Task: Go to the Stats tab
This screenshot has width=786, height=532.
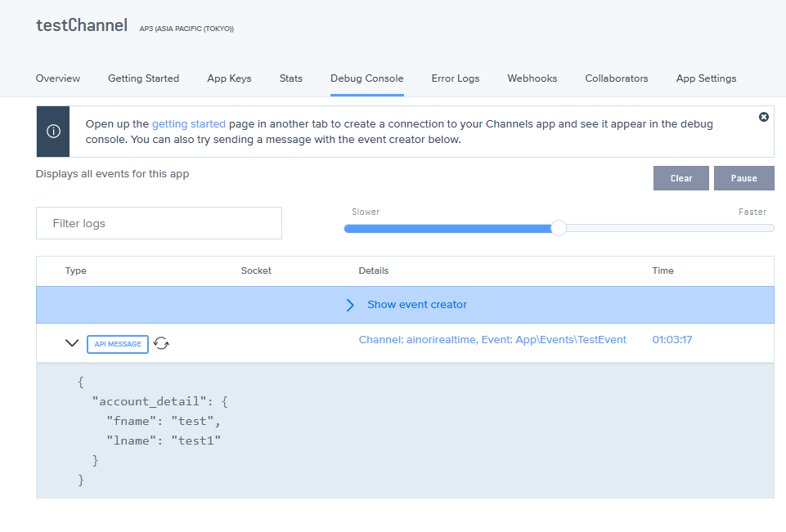Action: (290, 78)
